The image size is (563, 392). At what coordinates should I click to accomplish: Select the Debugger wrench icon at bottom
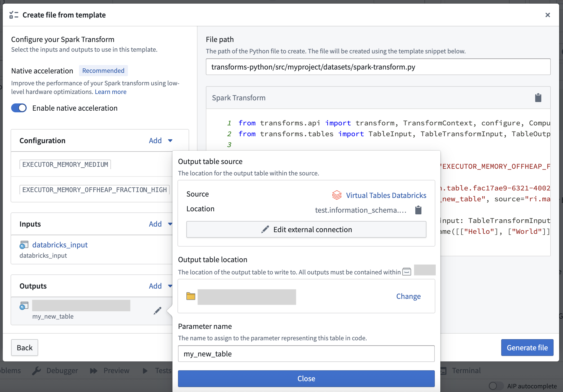pos(37,371)
